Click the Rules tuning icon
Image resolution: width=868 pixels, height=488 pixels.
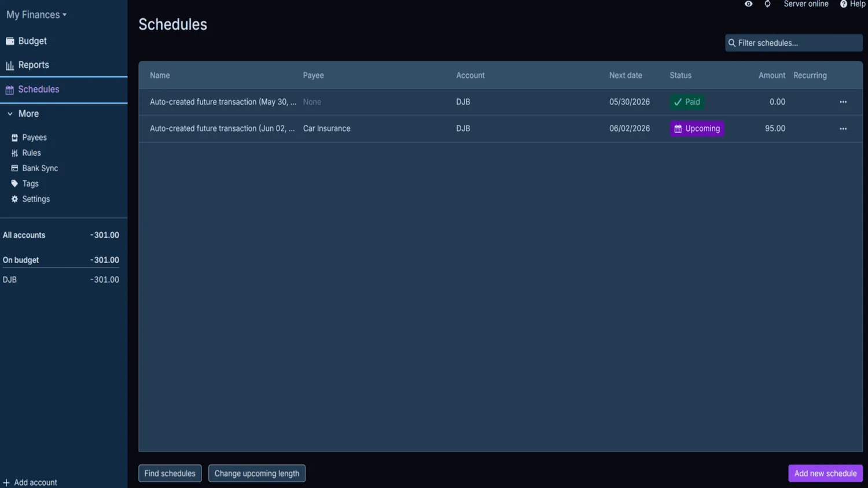[x=14, y=153]
